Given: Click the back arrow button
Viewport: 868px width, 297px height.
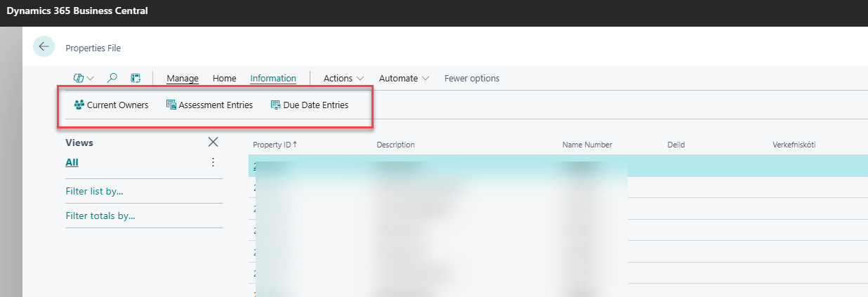Looking at the screenshot, I should pyautogui.click(x=44, y=46).
